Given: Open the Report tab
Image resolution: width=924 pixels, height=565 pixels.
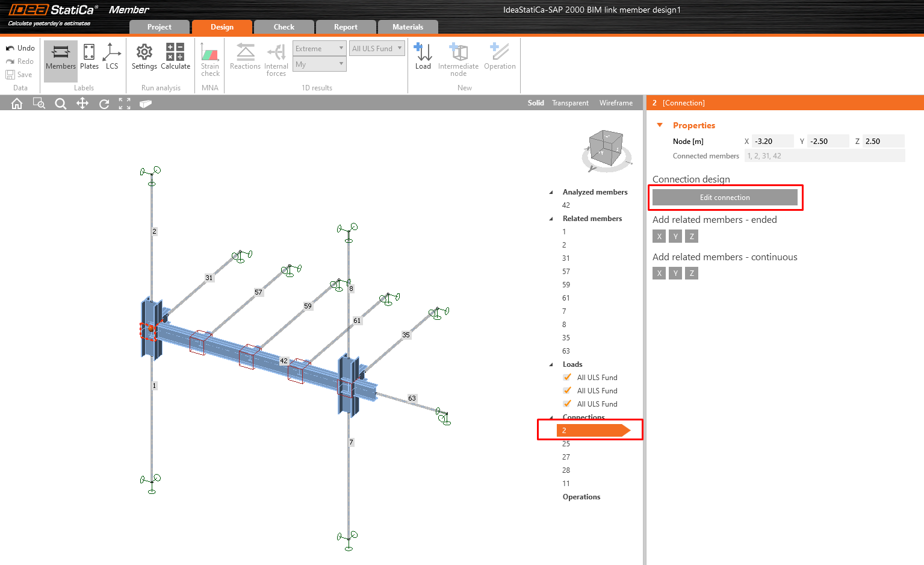Looking at the screenshot, I should 346,27.
